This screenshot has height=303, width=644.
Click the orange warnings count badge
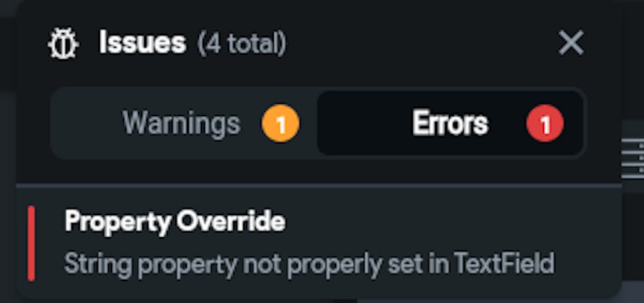click(x=281, y=123)
